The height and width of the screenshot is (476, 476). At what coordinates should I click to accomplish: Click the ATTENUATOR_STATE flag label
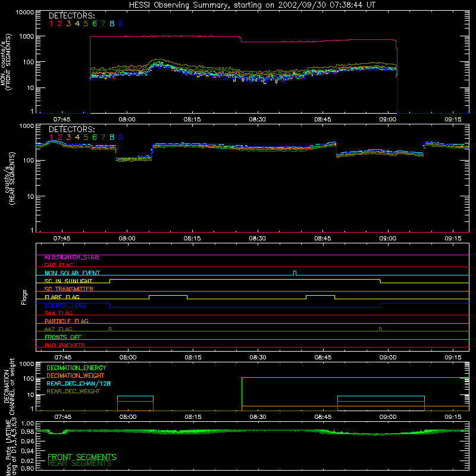click(x=72, y=258)
